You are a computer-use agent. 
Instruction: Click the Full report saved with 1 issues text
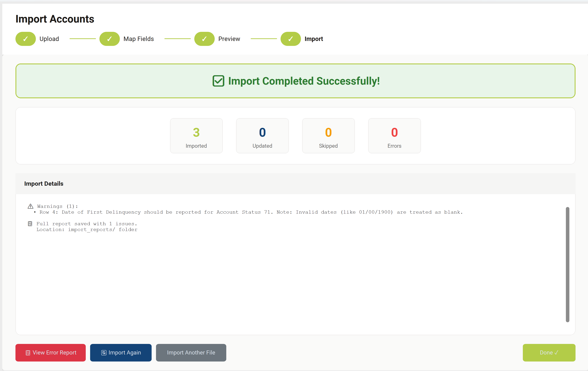pos(87,224)
